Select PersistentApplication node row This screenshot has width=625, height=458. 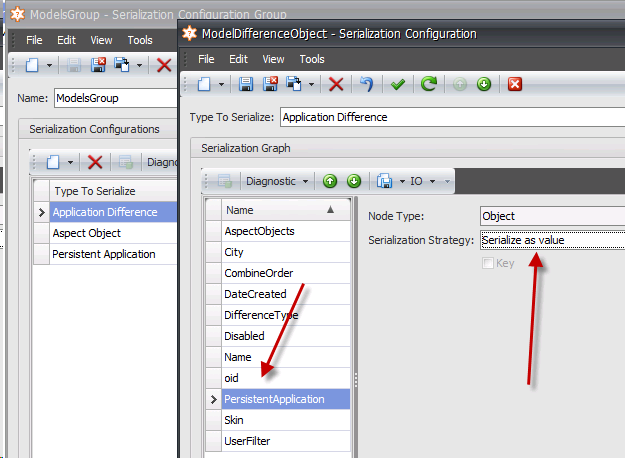coord(286,399)
